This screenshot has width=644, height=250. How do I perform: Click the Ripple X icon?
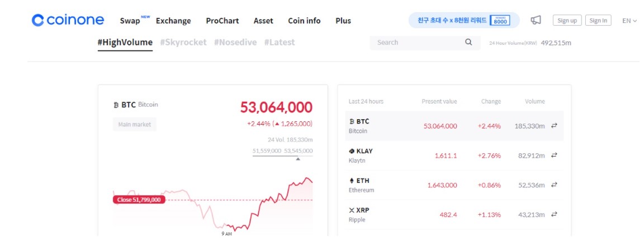[352, 210]
